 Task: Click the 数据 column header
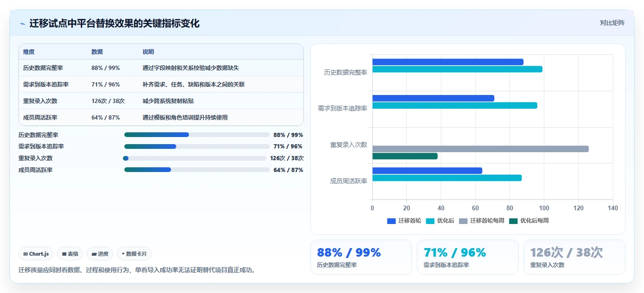coord(97,52)
